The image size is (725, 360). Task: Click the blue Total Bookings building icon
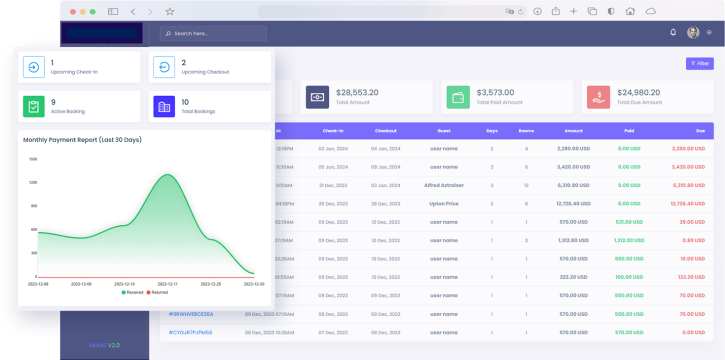coord(164,106)
